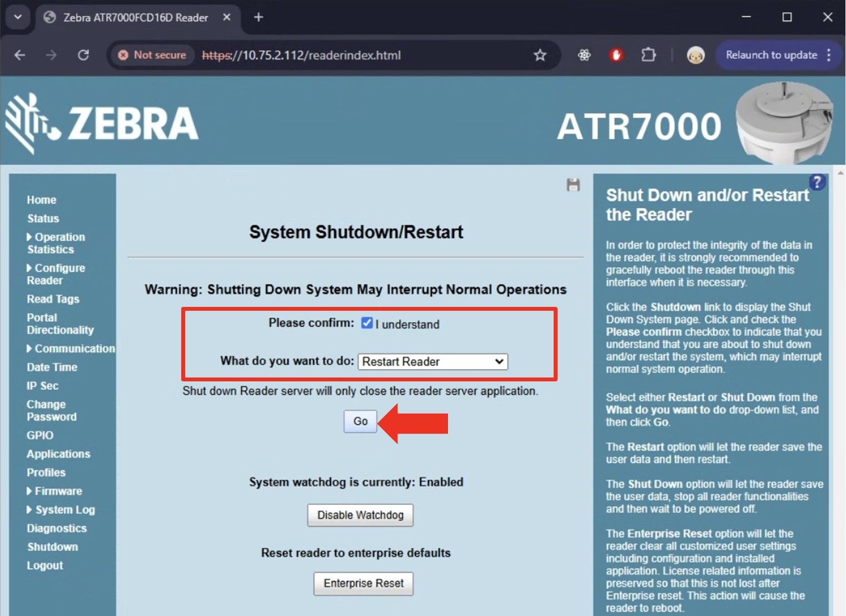This screenshot has height=616, width=846.
Task: Expand Communication menu
Action: (71, 349)
